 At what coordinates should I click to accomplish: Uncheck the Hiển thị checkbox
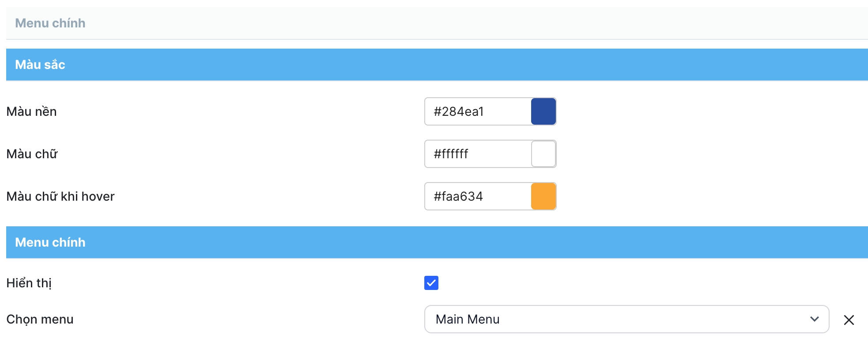point(431,283)
